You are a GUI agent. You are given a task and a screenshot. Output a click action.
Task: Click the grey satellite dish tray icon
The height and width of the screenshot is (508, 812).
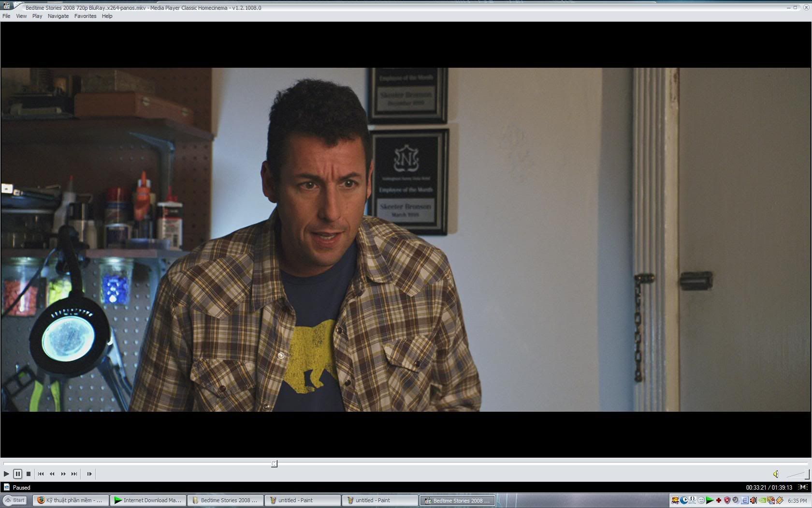pos(736,500)
